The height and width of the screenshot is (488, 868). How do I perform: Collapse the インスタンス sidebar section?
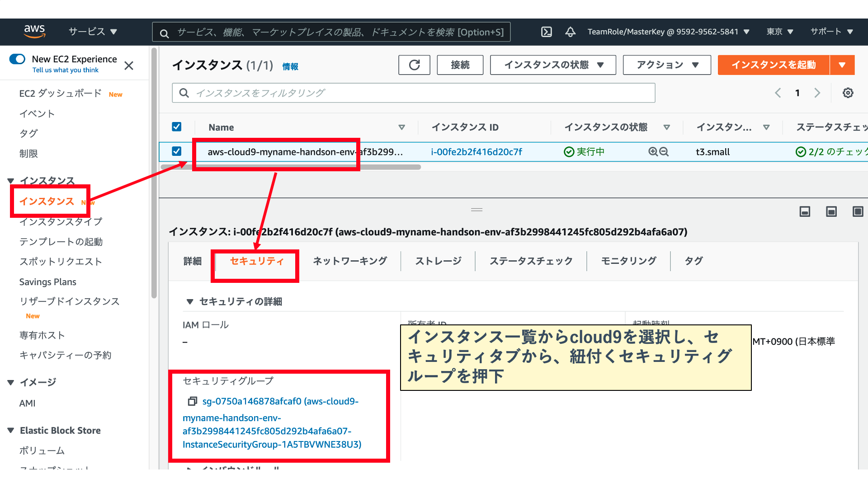11,181
